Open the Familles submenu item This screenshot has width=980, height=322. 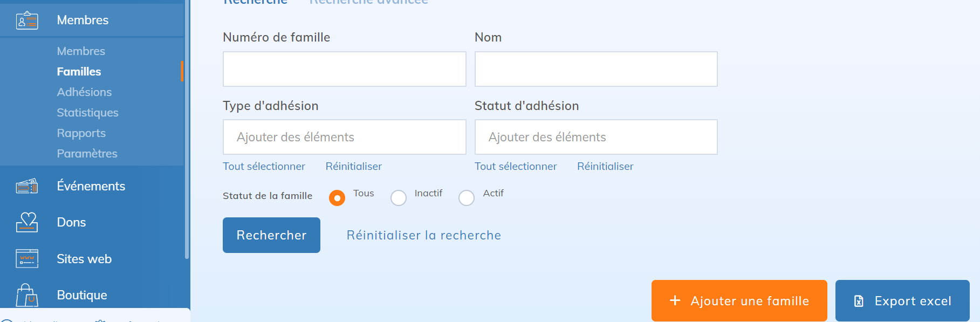click(x=79, y=72)
